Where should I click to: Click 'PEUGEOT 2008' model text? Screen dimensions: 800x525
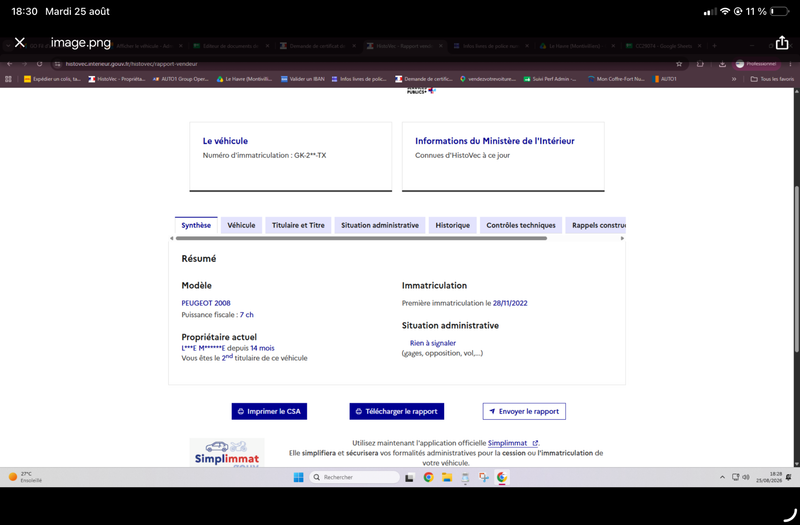click(206, 303)
